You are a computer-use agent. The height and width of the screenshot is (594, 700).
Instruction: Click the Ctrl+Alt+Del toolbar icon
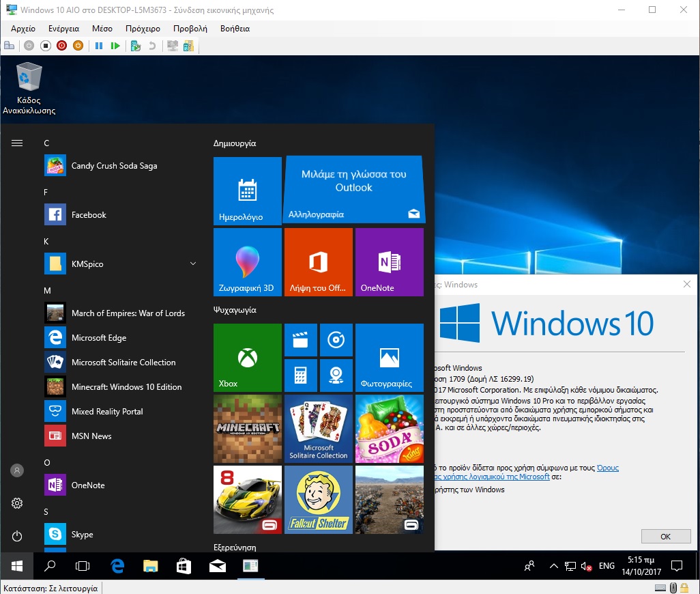(10, 46)
